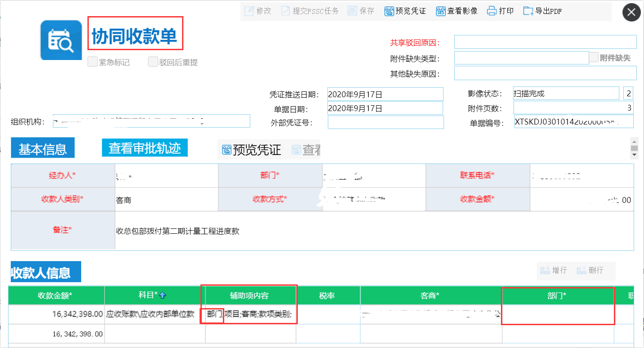Click the sort arrow beside 科目 header
The image size is (644, 348).
pos(163,295)
